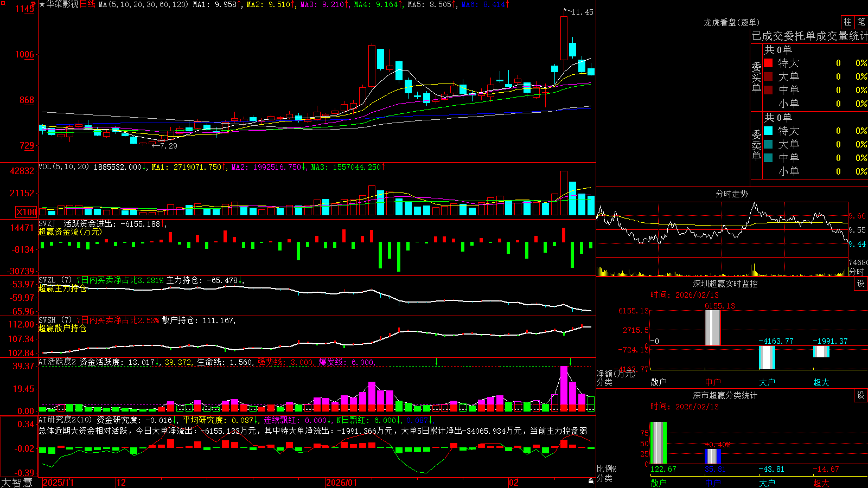Click the 1006 price axis label
This screenshot has height=488, width=868.
click(x=24, y=54)
